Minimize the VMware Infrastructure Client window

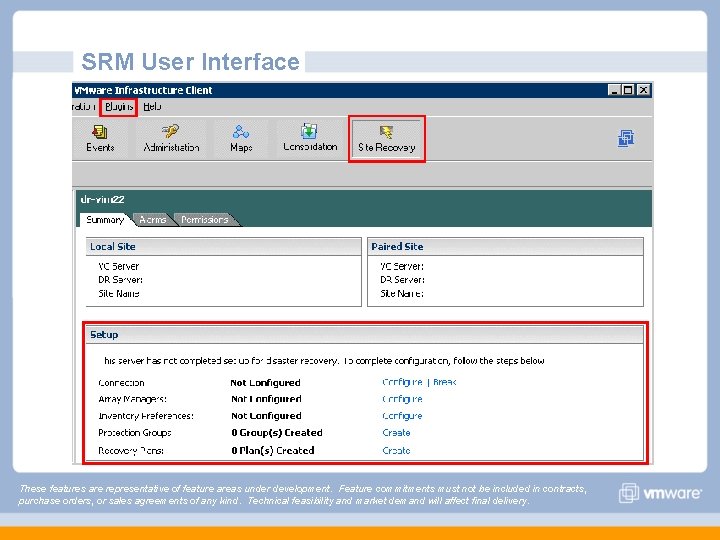click(x=614, y=90)
